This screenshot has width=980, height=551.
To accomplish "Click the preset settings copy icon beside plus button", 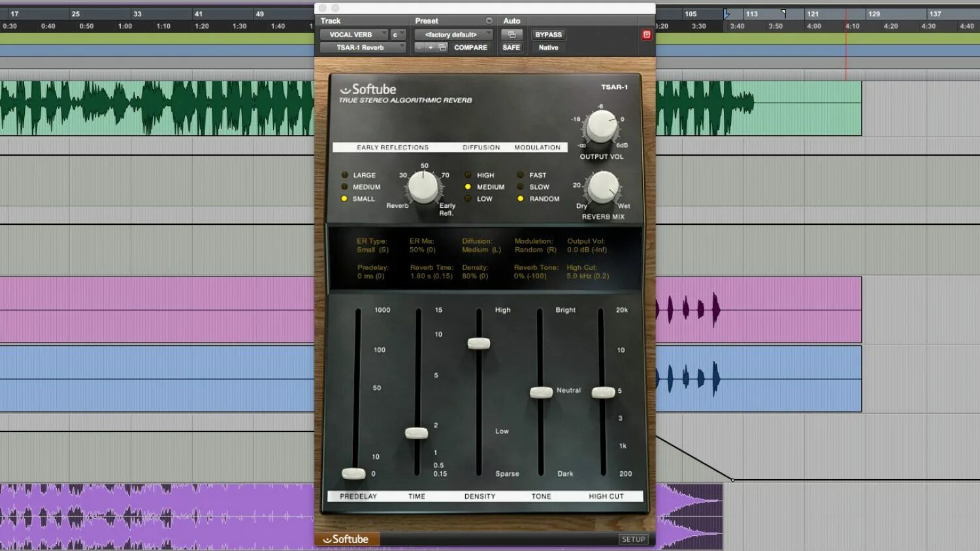I will tap(442, 48).
